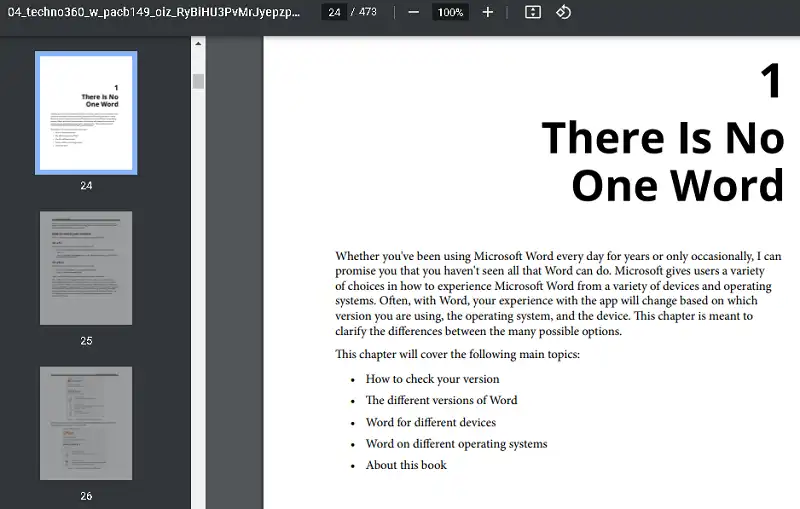Click the 100% zoom level field
Viewport: 800px width, 509px height.
tap(450, 12)
